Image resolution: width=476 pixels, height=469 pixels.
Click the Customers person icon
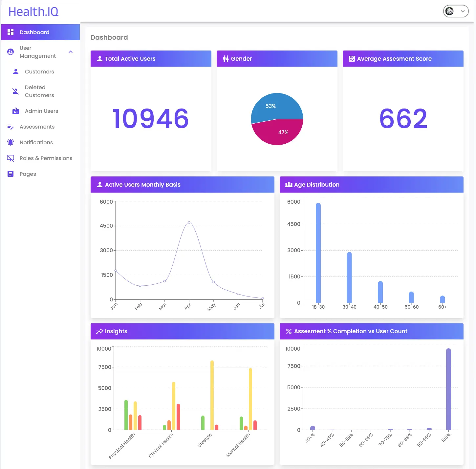click(x=15, y=71)
